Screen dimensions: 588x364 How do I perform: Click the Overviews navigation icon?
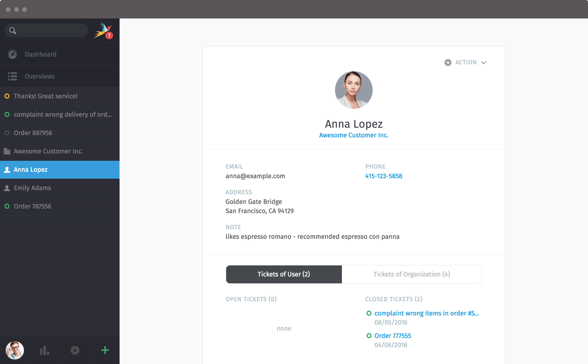(x=13, y=76)
